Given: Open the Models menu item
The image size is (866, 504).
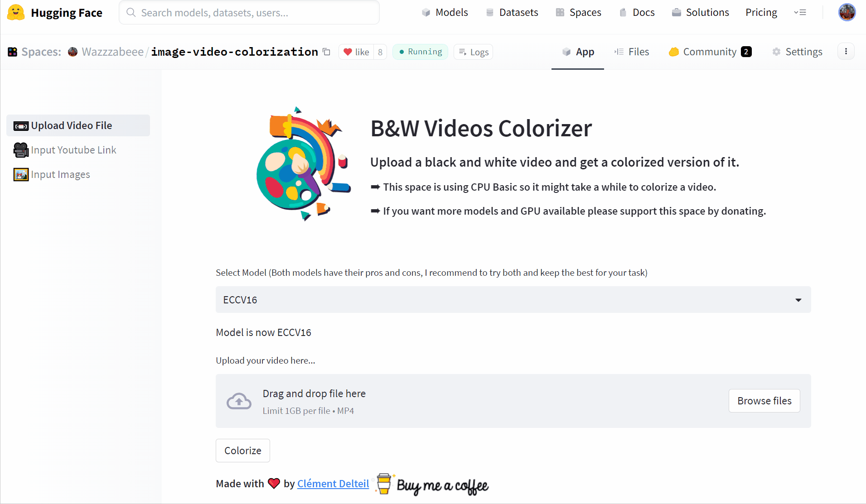Looking at the screenshot, I should [x=445, y=13].
